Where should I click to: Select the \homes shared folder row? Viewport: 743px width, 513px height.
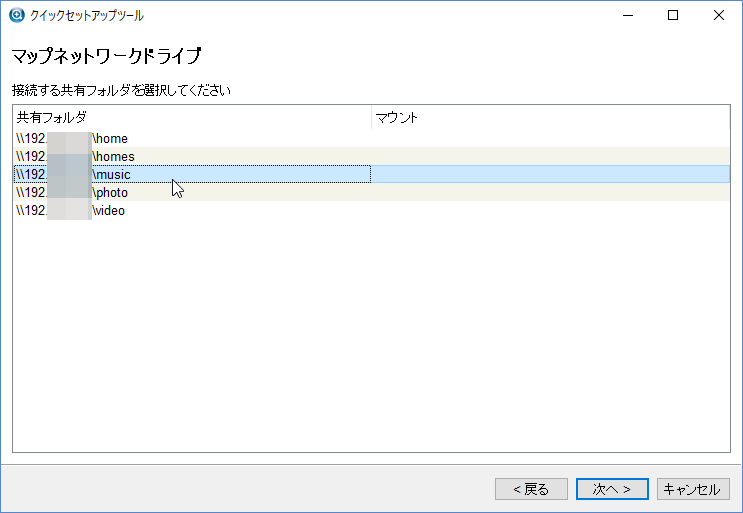click(372, 156)
